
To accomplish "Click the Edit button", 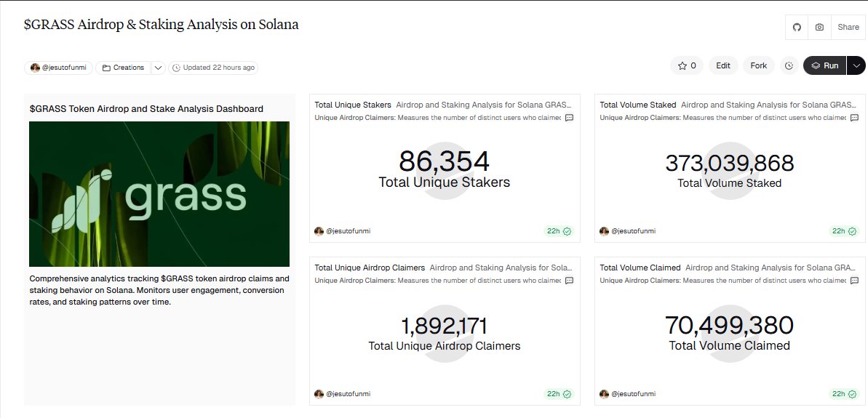I will (x=723, y=65).
